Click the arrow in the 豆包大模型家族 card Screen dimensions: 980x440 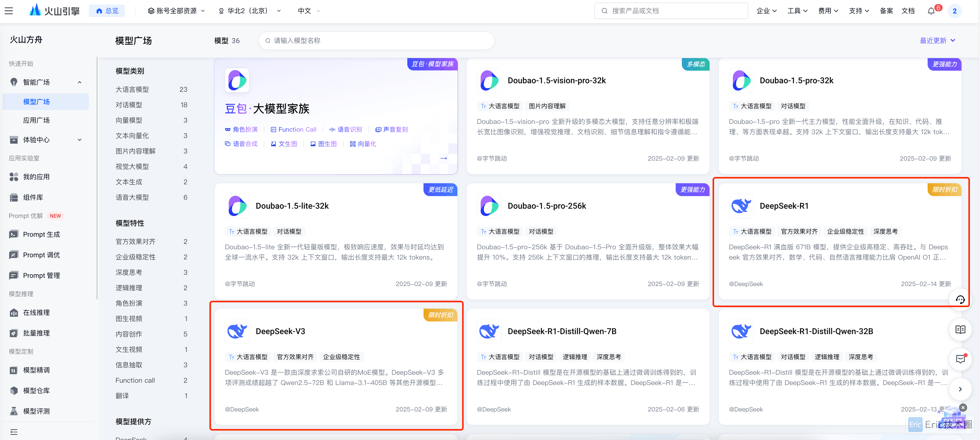click(x=443, y=158)
